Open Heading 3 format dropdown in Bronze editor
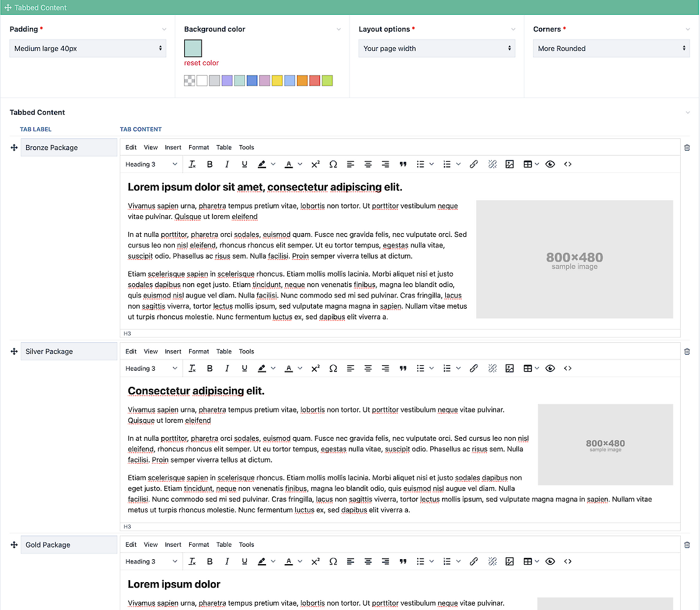 pos(151,164)
